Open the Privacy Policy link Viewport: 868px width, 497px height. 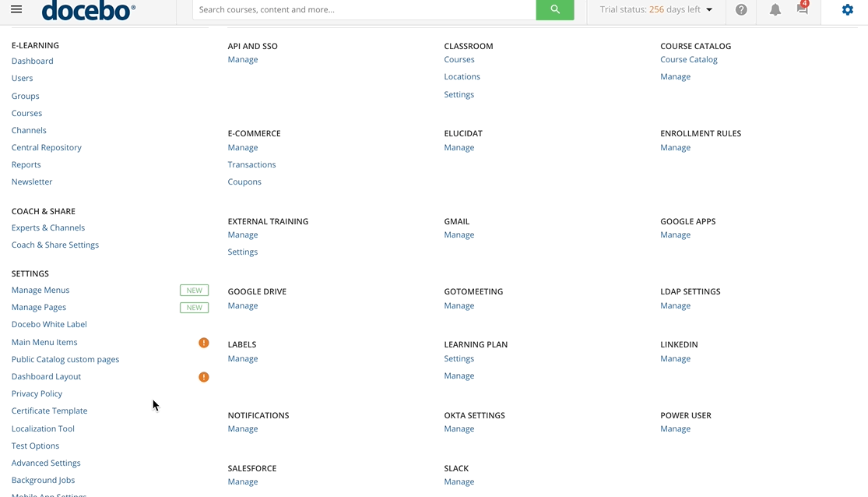pyautogui.click(x=37, y=394)
